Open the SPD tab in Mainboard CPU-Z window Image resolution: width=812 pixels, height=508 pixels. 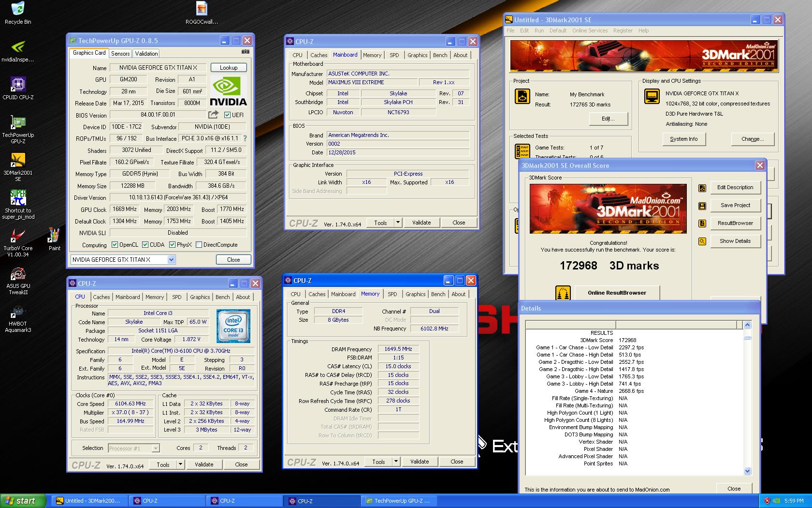(394, 55)
